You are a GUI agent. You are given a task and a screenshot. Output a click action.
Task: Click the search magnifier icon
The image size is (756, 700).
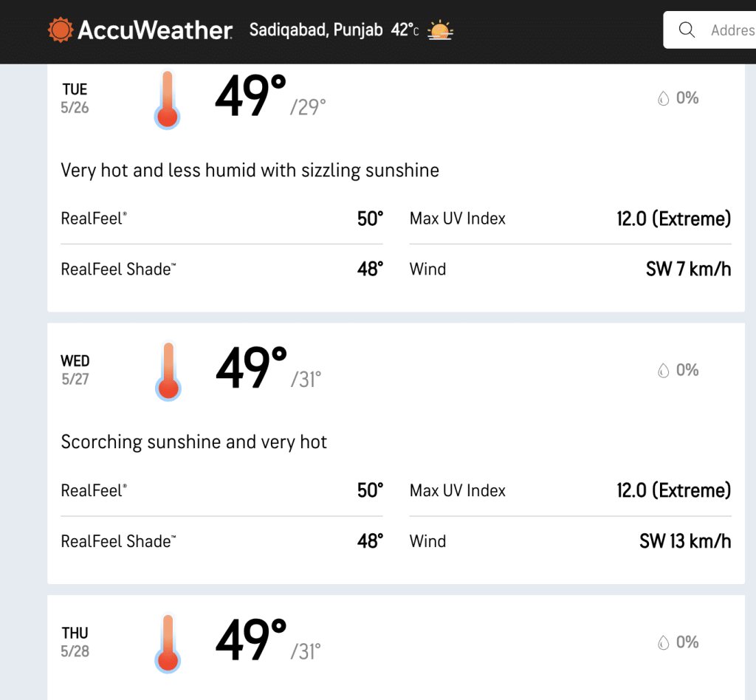tap(687, 30)
